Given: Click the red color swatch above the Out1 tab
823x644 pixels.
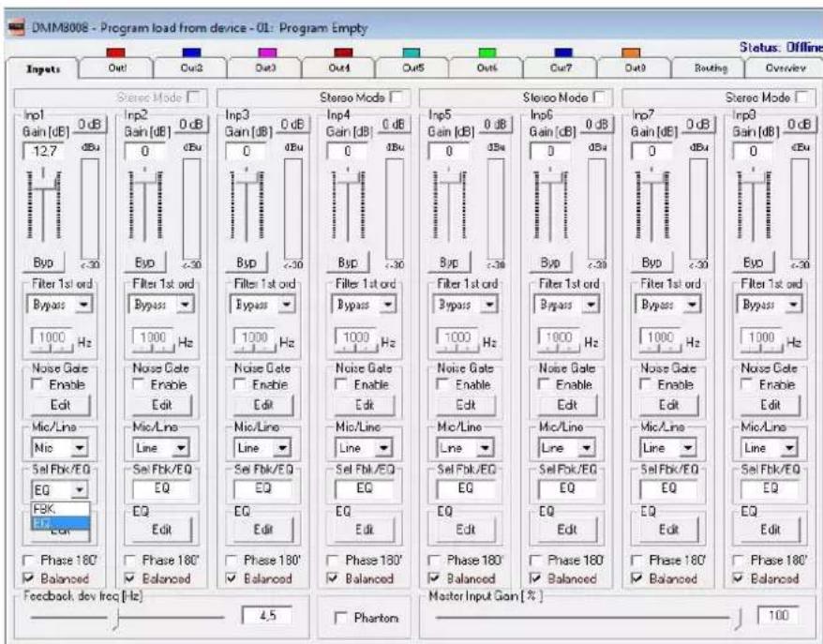Looking at the screenshot, I should 115,52.
